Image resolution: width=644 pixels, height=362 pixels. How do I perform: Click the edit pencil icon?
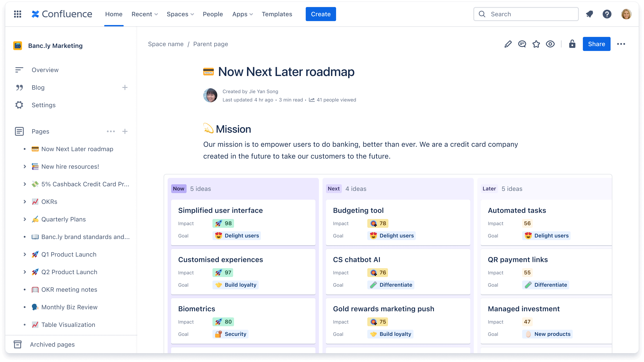point(508,44)
